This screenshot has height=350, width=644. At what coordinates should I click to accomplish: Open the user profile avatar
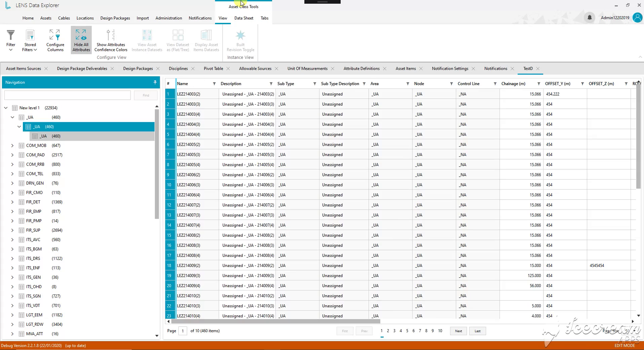(x=637, y=17)
